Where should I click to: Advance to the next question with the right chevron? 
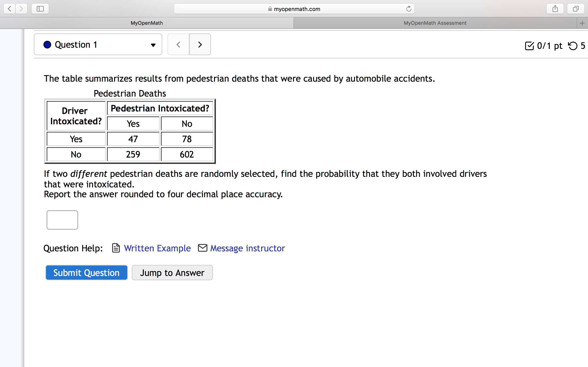pyautogui.click(x=200, y=44)
